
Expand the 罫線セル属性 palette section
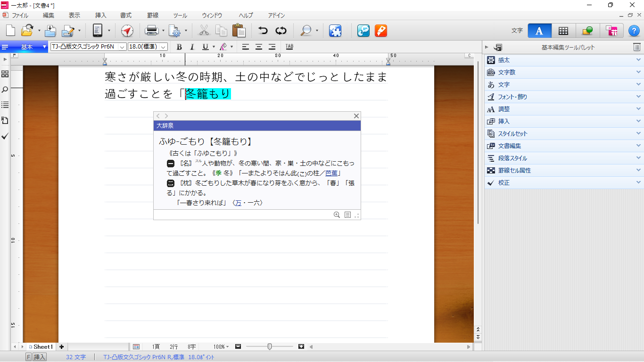564,170
